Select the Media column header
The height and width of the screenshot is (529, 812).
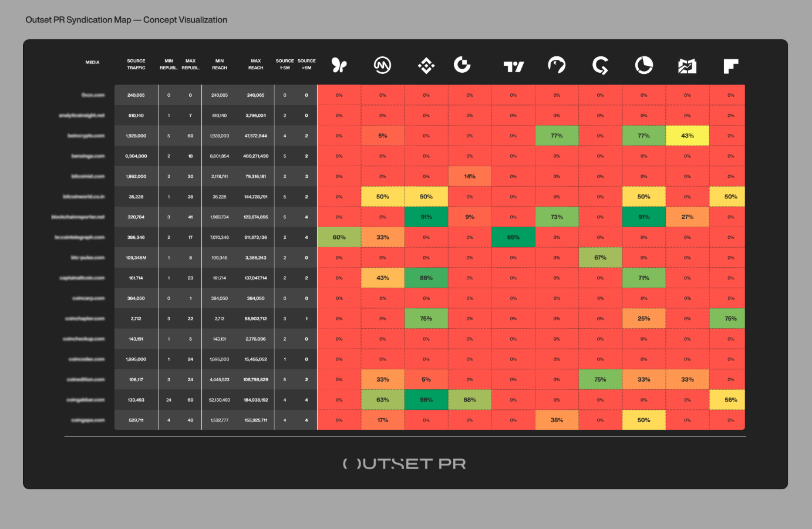pyautogui.click(x=93, y=62)
